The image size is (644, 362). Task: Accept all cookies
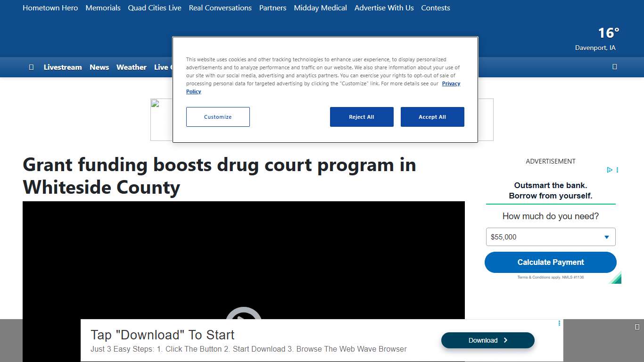click(432, 116)
